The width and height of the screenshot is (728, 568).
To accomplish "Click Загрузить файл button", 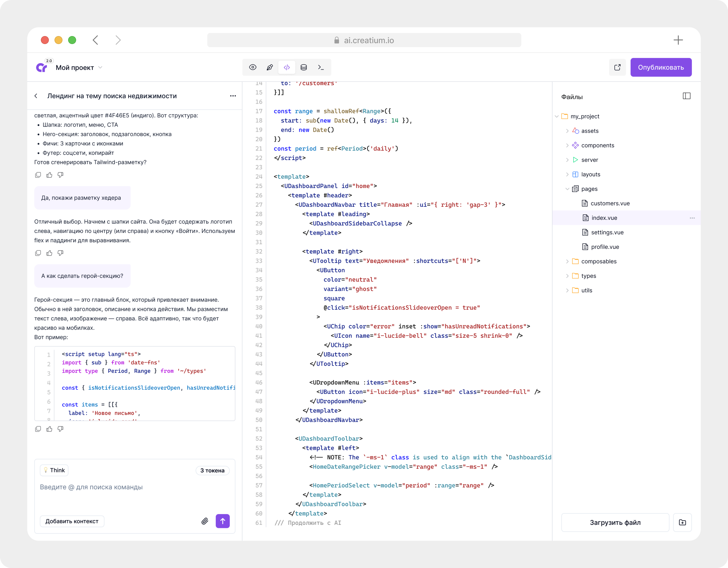I will coord(615,522).
